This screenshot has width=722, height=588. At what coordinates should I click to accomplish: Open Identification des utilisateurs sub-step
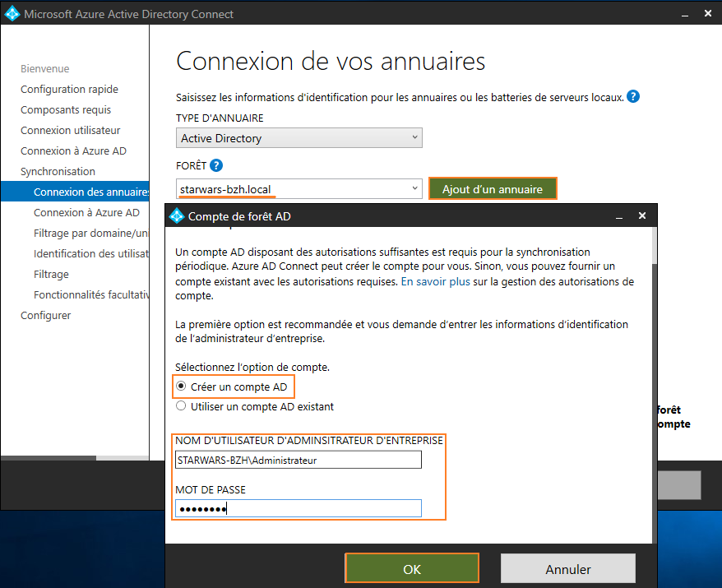click(x=90, y=254)
